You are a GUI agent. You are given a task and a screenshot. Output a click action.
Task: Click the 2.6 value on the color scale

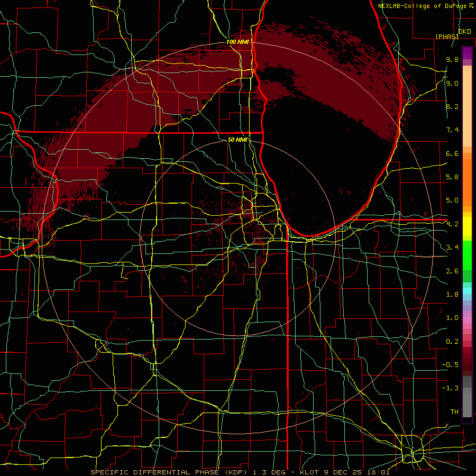click(x=452, y=271)
